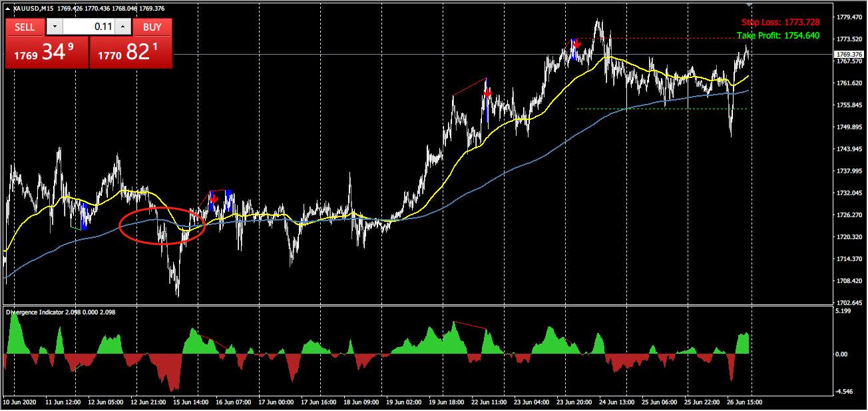Click the 1761.620 price scale label
868x411 pixels.
(849, 83)
